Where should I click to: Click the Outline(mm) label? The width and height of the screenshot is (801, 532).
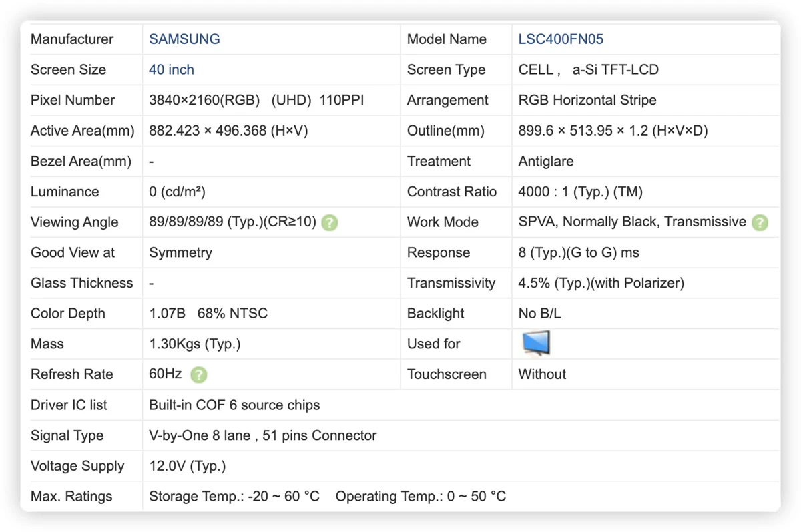click(446, 131)
